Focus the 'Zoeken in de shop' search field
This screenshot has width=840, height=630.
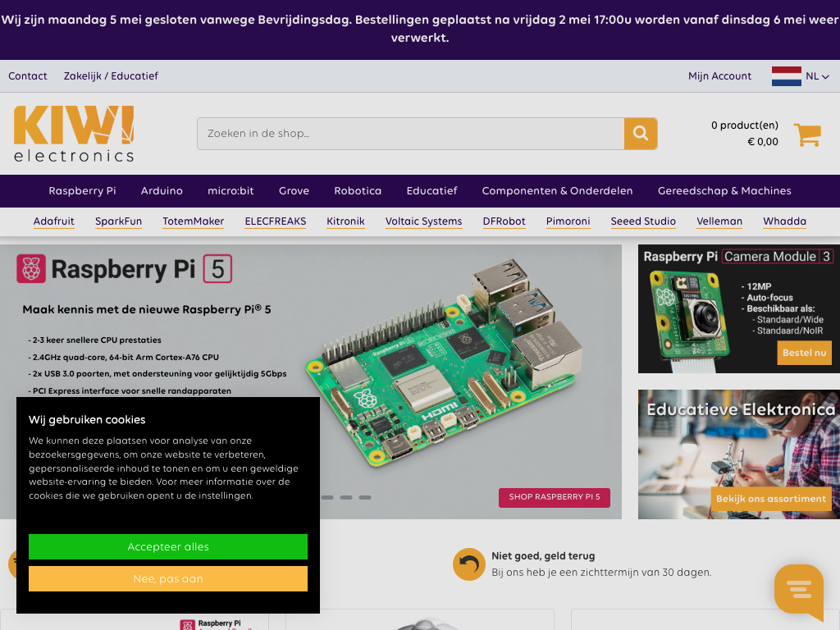[410, 134]
